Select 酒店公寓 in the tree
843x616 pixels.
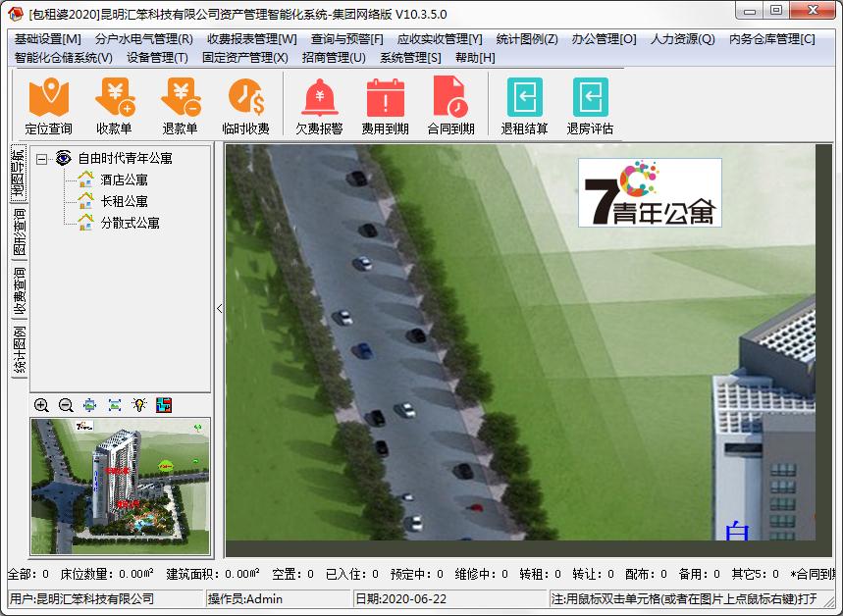124,180
